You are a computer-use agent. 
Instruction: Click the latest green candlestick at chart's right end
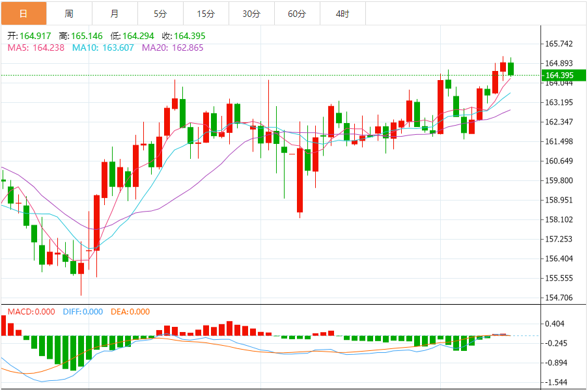[x=511, y=68]
